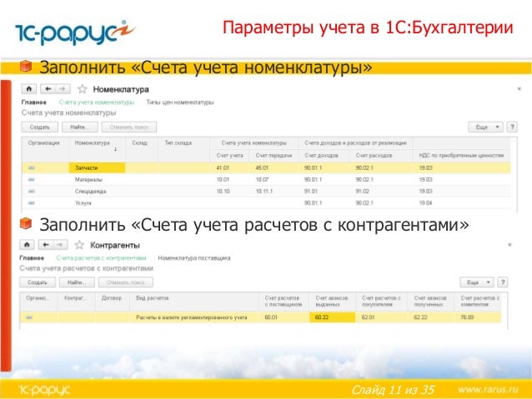The image size is (532, 399).
Task: Go forward using arrow in Контрагенты window
Action: [x=60, y=245]
